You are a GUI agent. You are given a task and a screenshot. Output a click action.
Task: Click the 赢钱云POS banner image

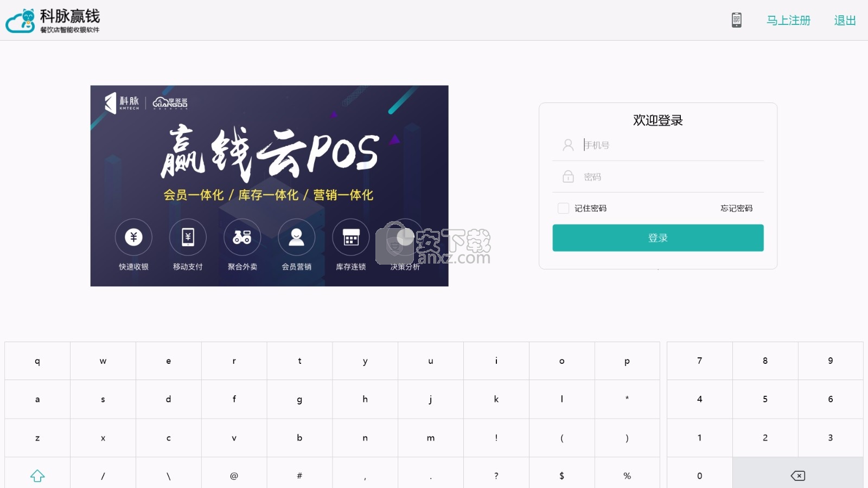click(269, 186)
